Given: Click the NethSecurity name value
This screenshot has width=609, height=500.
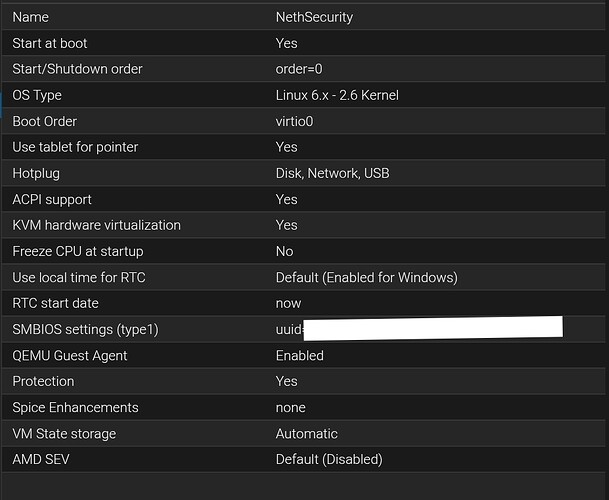Looking at the screenshot, I should coord(314,17).
